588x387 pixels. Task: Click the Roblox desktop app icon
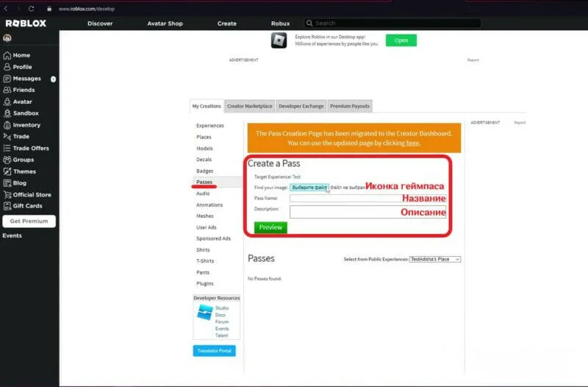click(x=279, y=40)
